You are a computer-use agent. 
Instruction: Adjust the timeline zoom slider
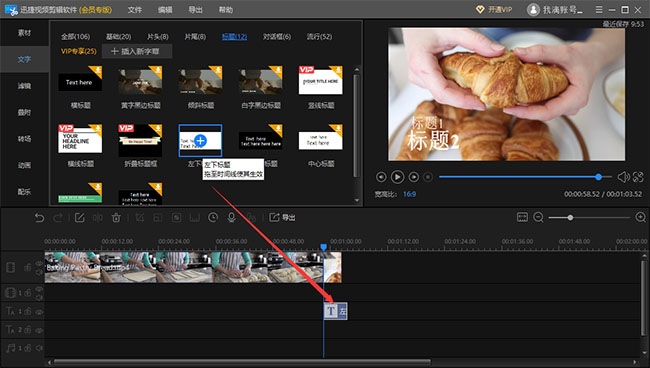point(589,218)
